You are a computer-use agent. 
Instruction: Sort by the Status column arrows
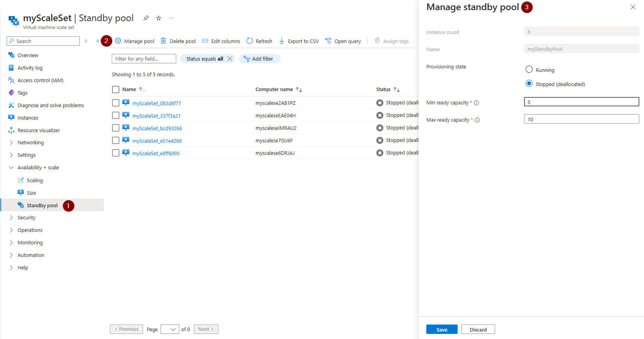pyautogui.click(x=397, y=90)
